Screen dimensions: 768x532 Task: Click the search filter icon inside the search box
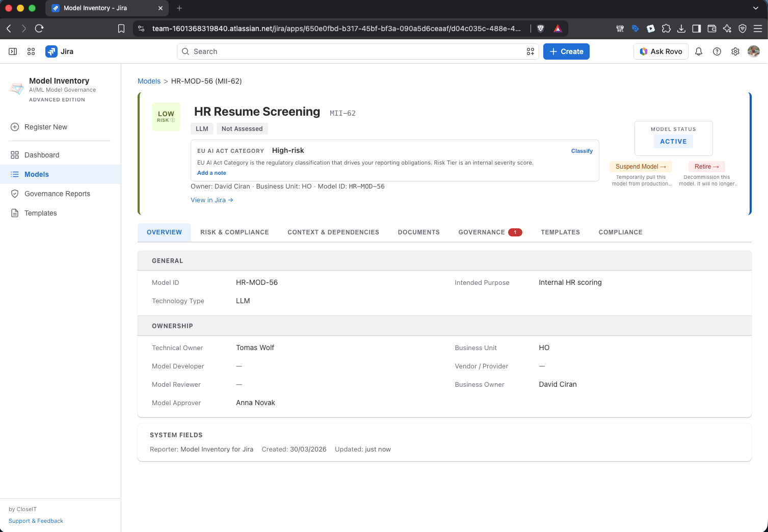(531, 51)
